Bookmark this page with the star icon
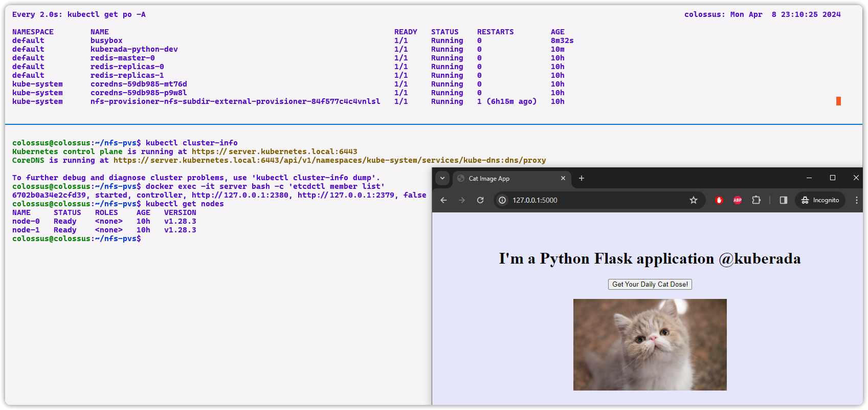The image size is (868, 410). coord(693,200)
